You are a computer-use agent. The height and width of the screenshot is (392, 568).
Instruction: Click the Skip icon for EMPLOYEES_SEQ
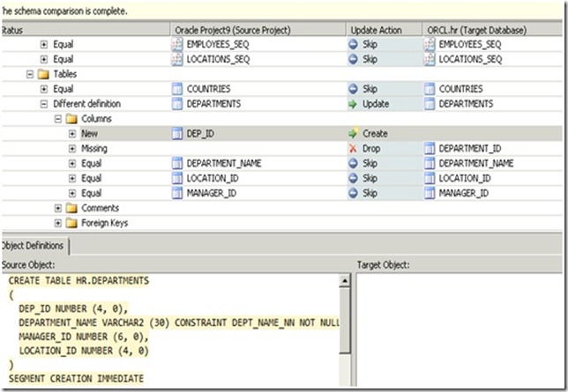(x=353, y=44)
